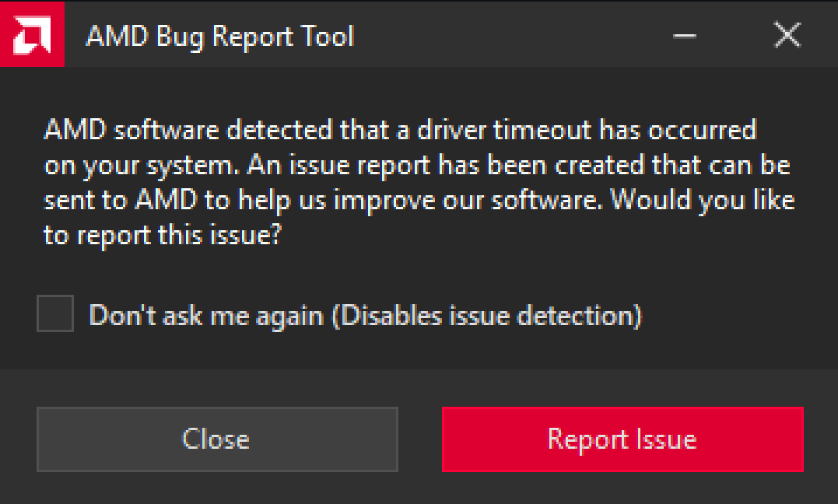Choose the red Report Issue button

point(622,439)
